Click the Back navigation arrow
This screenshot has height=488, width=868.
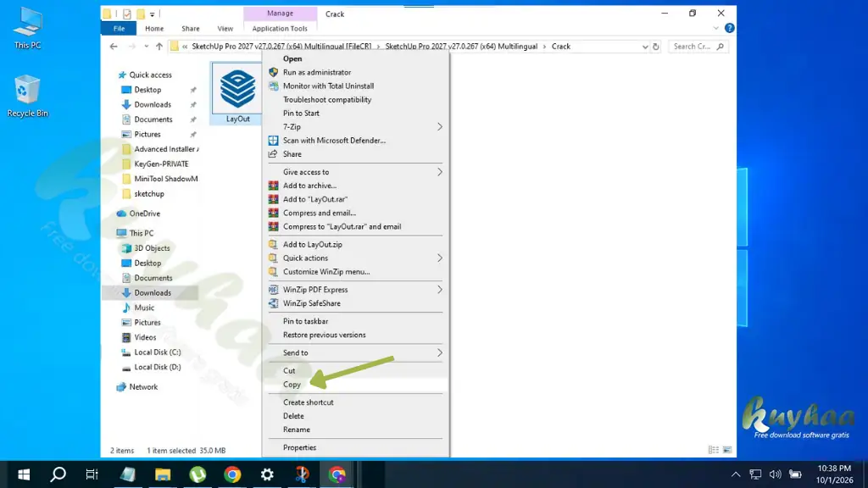(x=114, y=47)
